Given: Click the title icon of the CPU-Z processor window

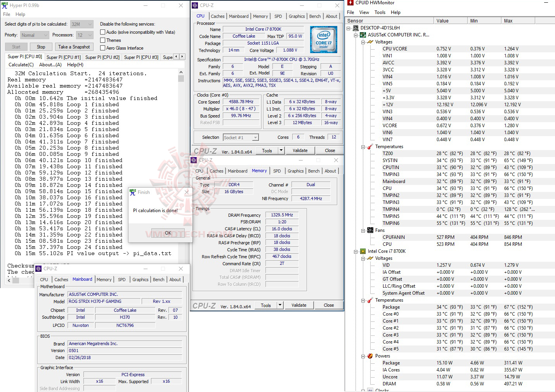Looking at the screenshot, I should (195, 5).
